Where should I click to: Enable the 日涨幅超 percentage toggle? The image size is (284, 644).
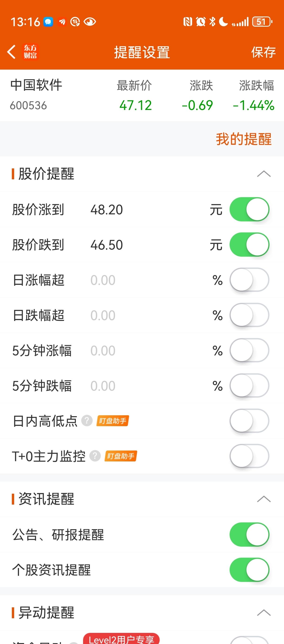249,280
